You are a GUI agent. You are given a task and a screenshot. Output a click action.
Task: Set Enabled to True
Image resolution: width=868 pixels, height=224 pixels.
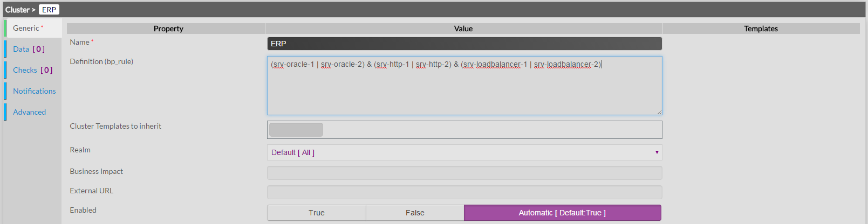tap(316, 213)
